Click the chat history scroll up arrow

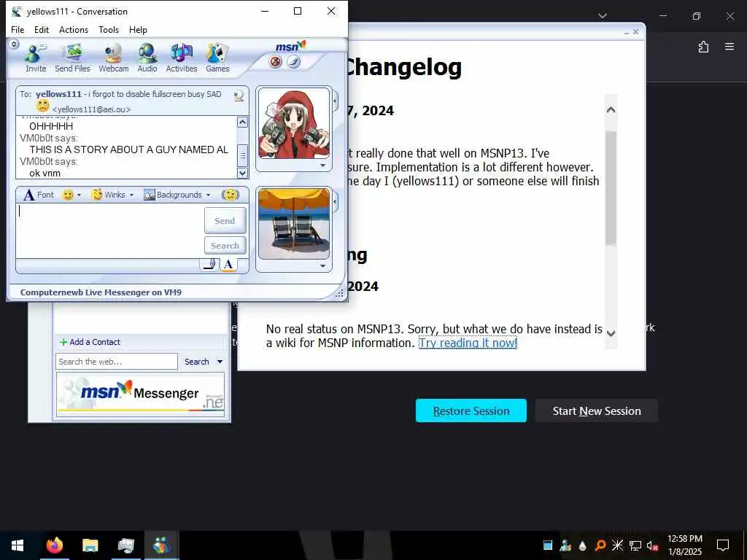242,122
